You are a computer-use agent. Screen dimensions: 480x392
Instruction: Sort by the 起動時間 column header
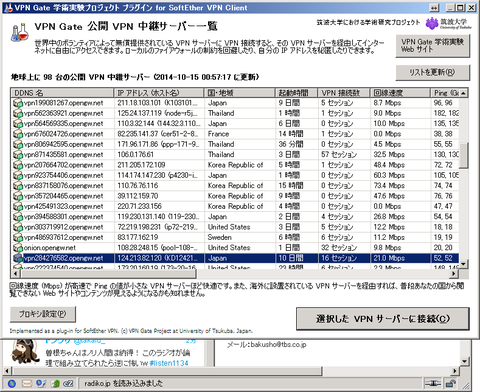coord(297,93)
